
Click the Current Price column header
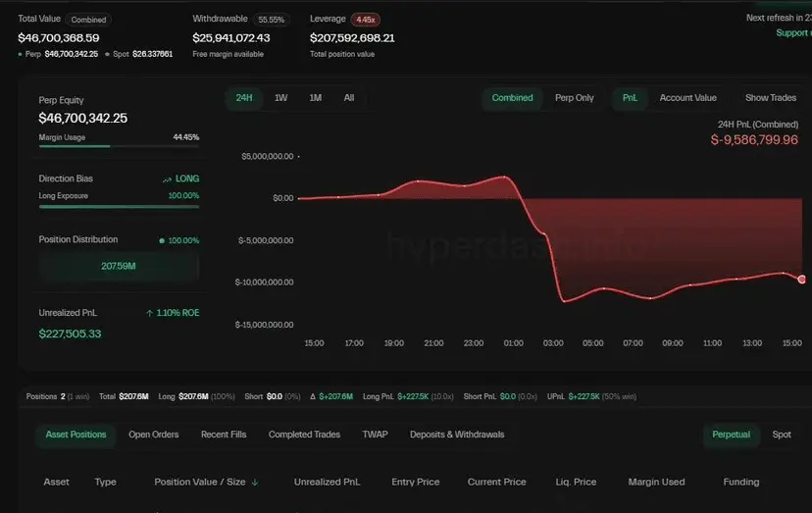496,482
